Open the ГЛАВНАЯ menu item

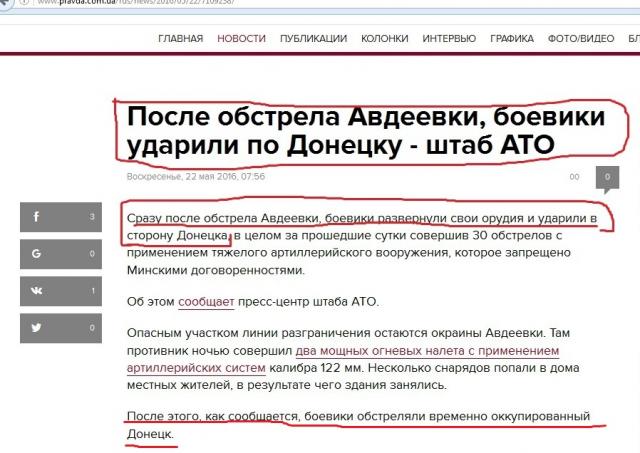pos(180,38)
